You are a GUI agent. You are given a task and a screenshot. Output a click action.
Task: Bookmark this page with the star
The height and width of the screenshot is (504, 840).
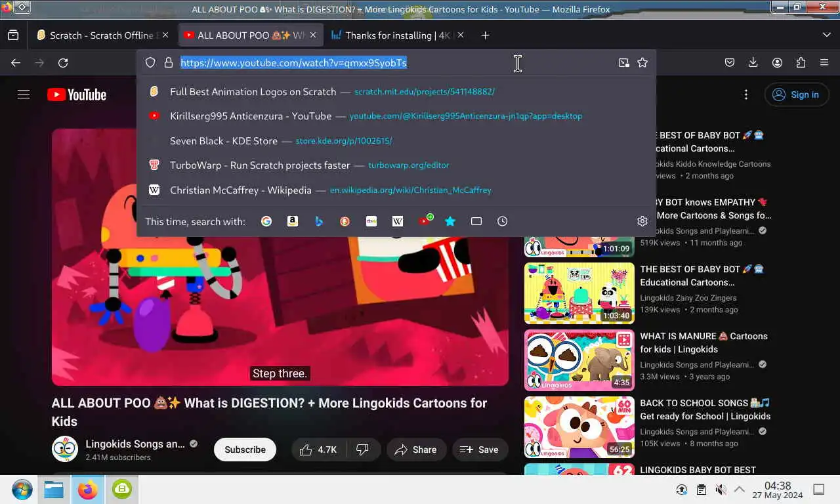point(642,62)
